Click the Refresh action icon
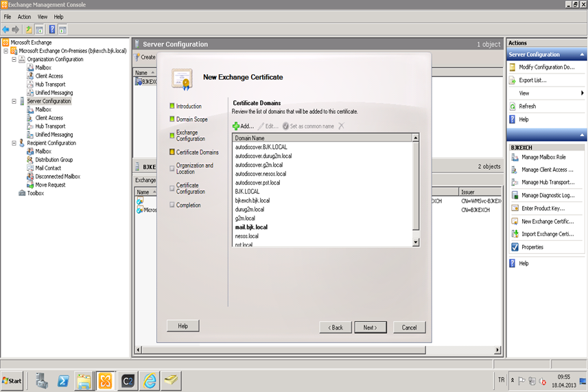 [513, 106]
